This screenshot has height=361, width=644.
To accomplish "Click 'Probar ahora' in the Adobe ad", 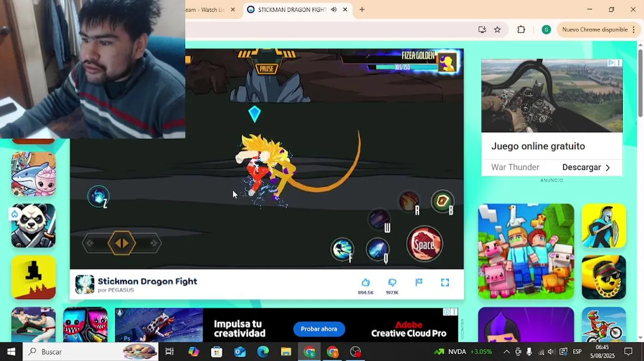I will (x=319, y=329).
